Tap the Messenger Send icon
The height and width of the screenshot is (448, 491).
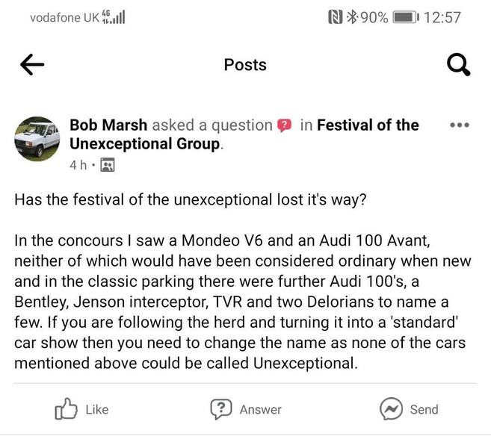391,408
